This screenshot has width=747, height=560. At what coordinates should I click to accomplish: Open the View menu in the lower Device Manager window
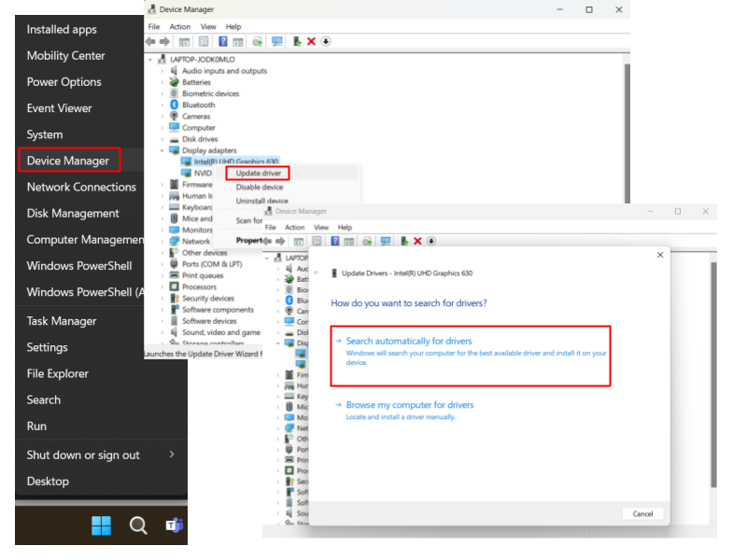pyautogui.click(x=321, y=227)
